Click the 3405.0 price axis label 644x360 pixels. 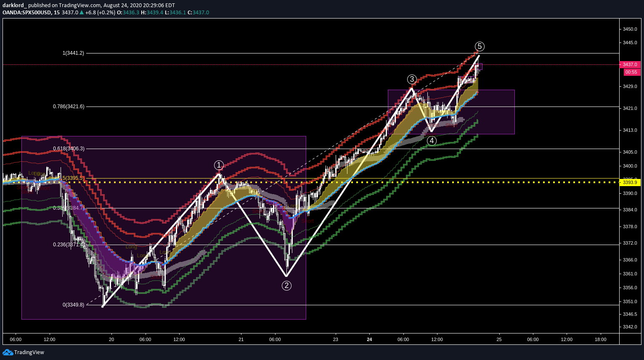630,152
